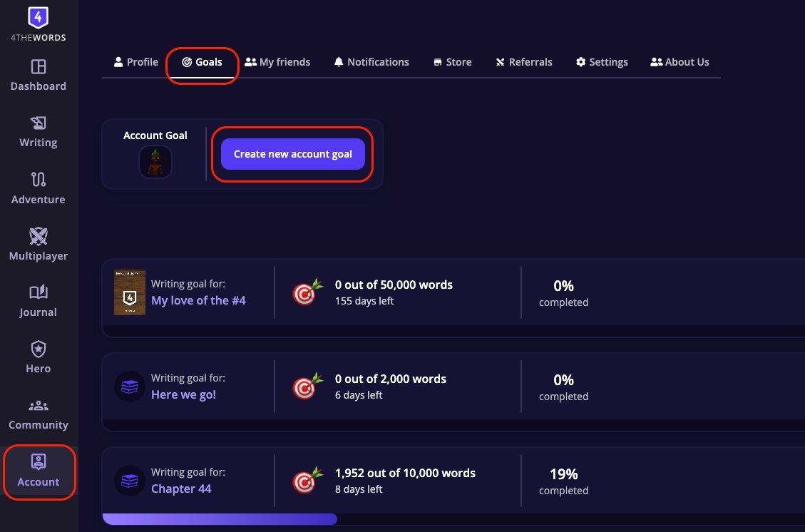805x532 pixels.
Task: Open the shield badge thumbnail for My love of the #4
Action: 130,292
